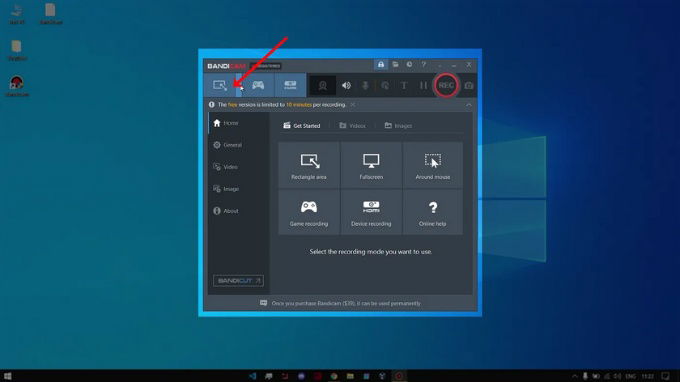
Task: Click the BANDICUT button in sidebar
Action: point(238,281)
